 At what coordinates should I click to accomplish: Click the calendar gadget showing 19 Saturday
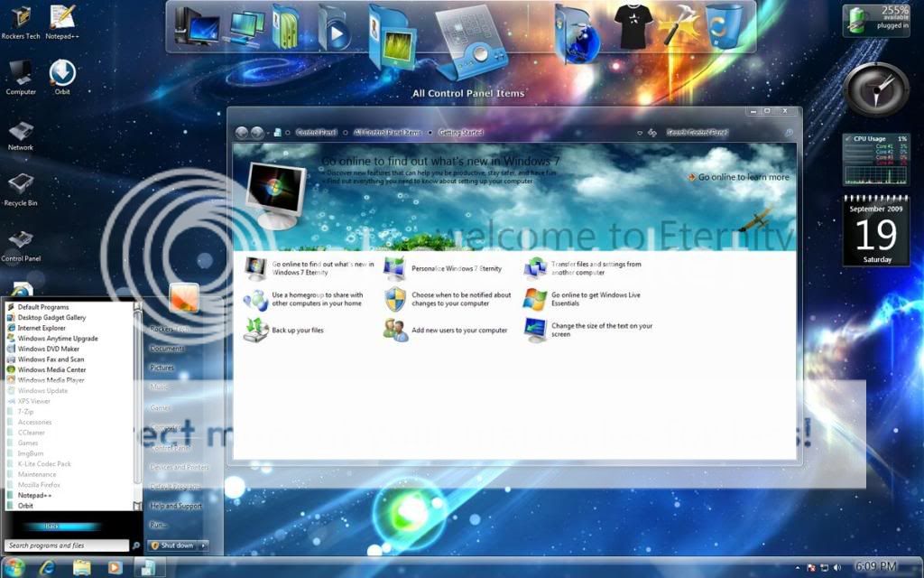(x=876, y=230)
